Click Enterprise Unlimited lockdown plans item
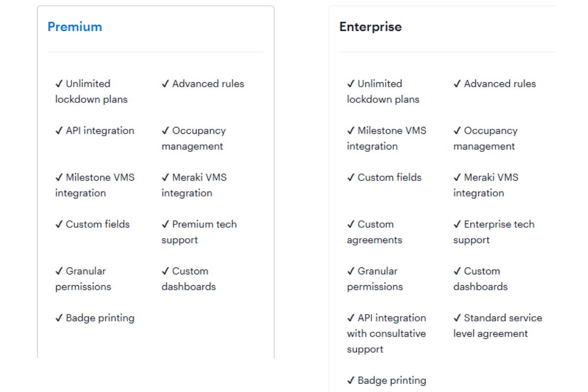This screenshot has height=392, width=588. tap(383, 92)
